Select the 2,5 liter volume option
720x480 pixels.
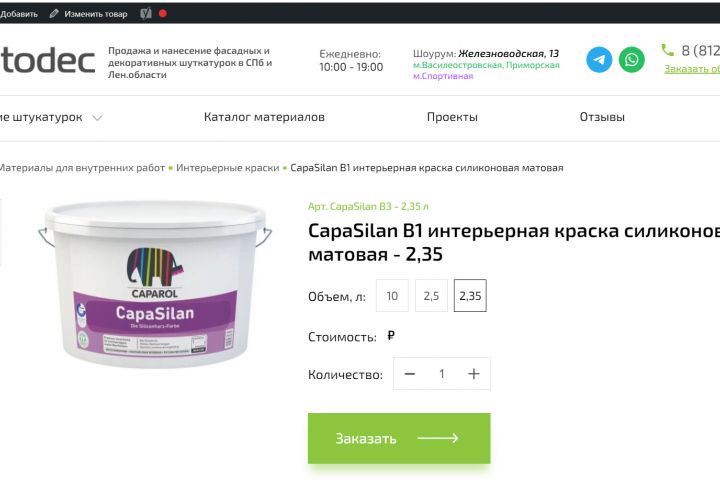(431, 295)
